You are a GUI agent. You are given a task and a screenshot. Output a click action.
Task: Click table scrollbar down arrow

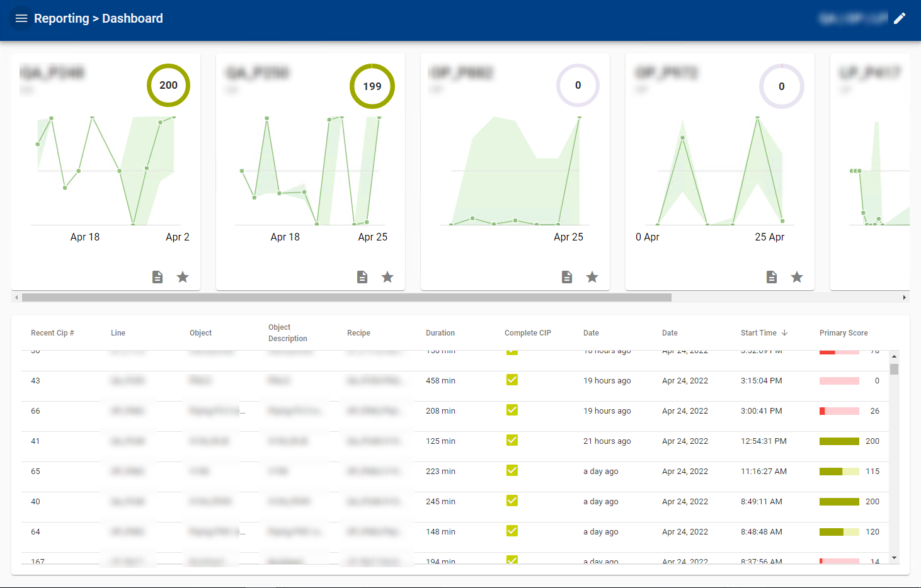[894, 558]
